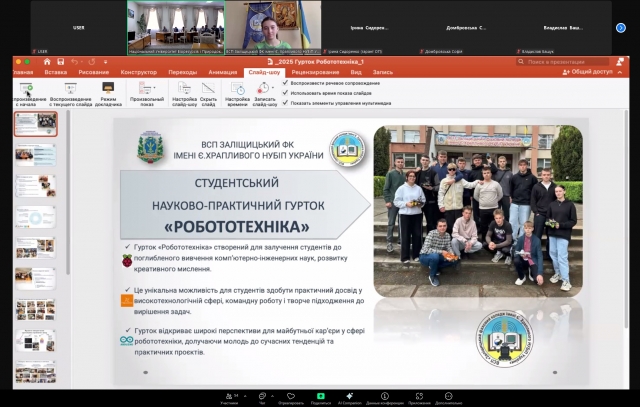Toggle Воспроизвести речевое сопровождение checkbox

tap(285, 83)
